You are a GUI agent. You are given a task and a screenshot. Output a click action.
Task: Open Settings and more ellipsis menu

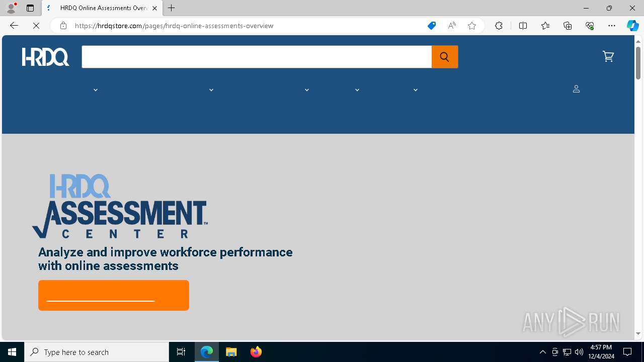612,26
